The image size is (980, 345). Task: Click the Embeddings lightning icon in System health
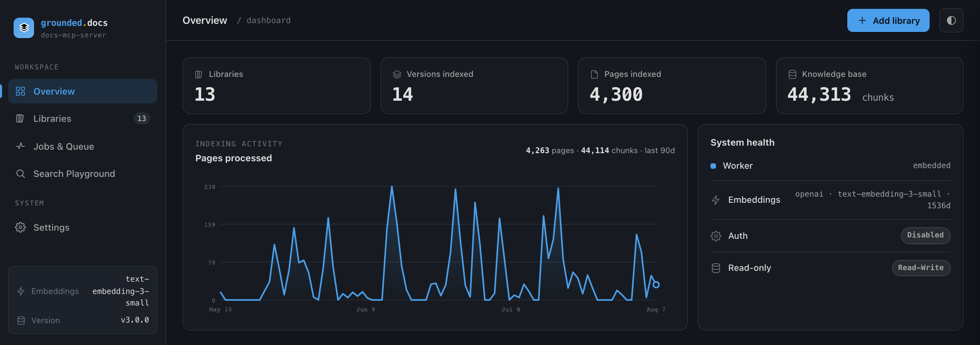716,200
